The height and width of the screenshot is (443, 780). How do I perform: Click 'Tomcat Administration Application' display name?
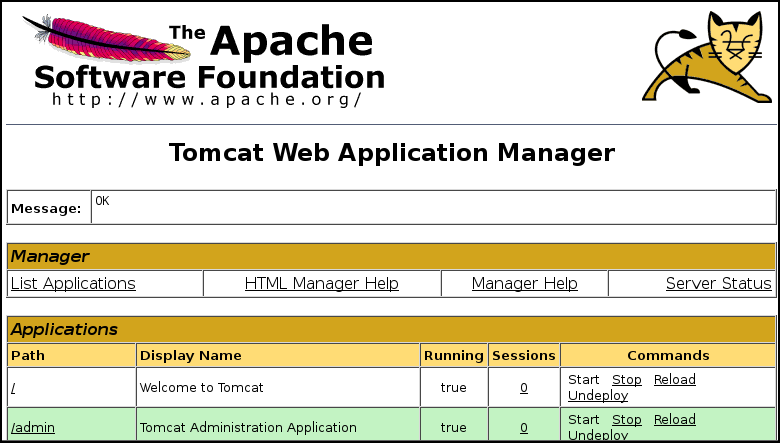248,428
